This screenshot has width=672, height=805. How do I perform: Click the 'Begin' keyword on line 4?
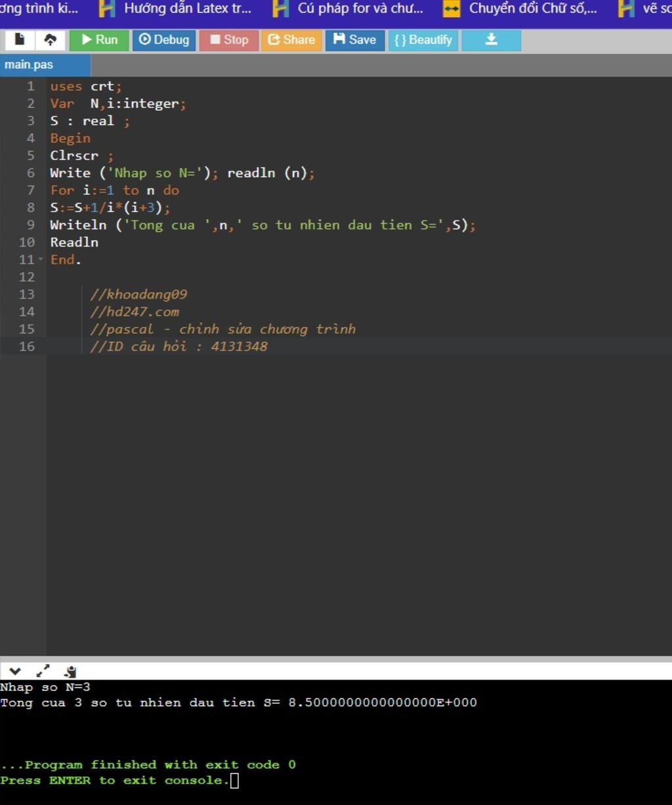tap(70, 138)
